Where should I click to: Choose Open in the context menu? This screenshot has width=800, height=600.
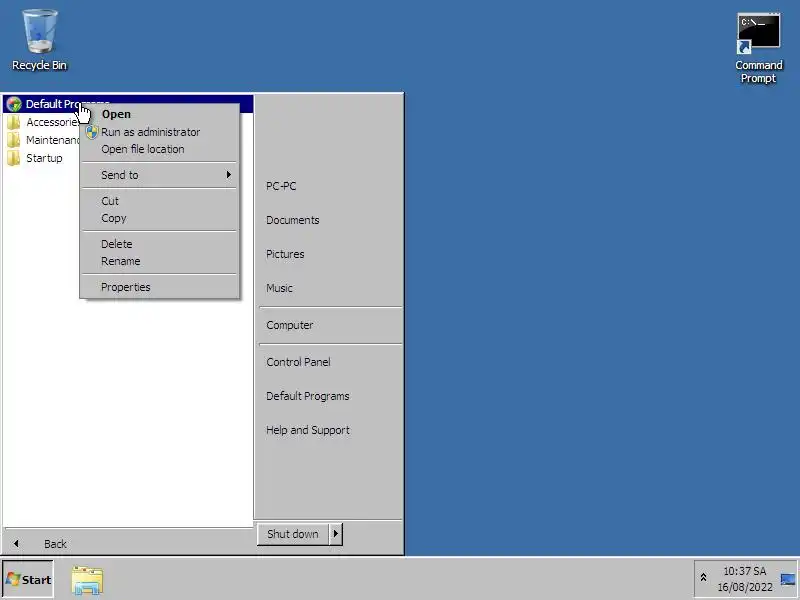pos(160,114)
